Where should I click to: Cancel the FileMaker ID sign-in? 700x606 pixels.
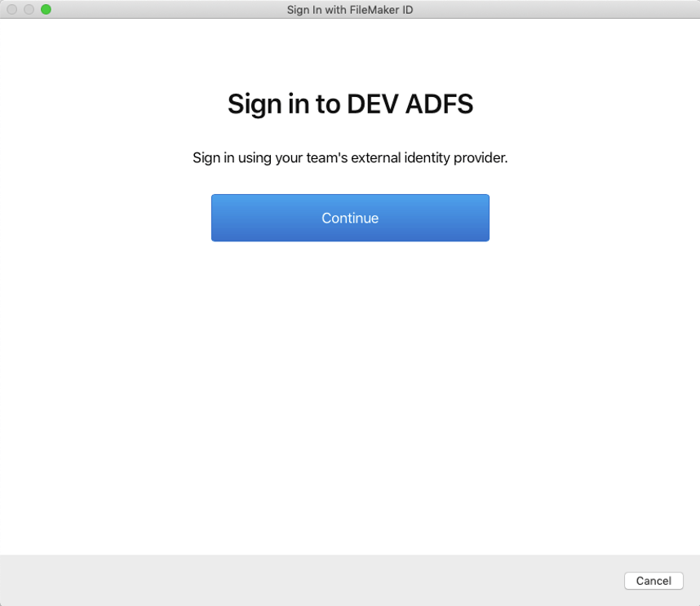pyautogui.click(x=653, y=581)
